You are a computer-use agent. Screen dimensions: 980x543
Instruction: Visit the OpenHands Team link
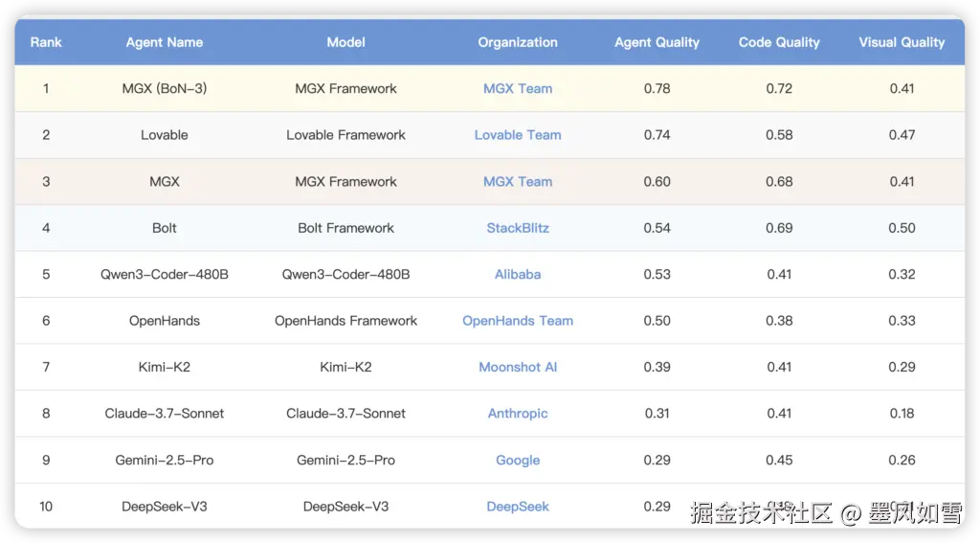[518, 320]
